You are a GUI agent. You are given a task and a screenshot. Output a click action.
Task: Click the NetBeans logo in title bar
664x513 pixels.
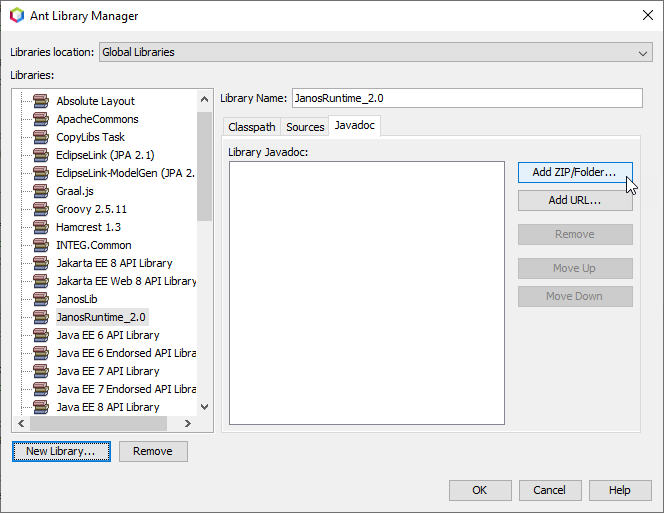[x=17, y=16]
